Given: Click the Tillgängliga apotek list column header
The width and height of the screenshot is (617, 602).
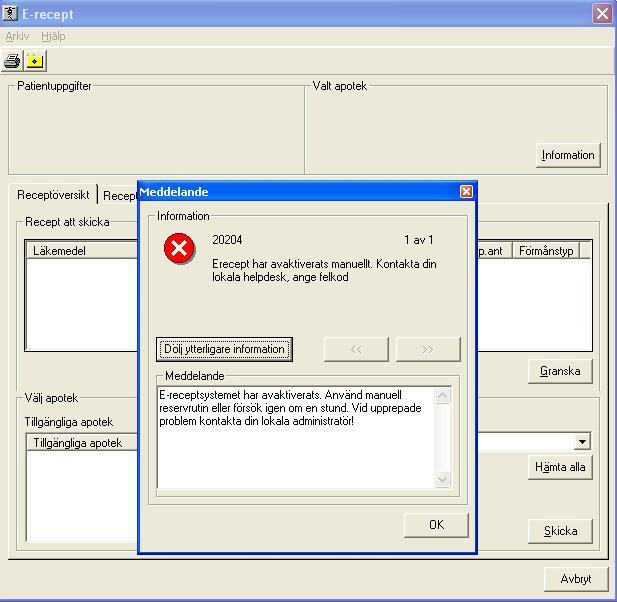Looking at the screenshot, I should (82, 443).
